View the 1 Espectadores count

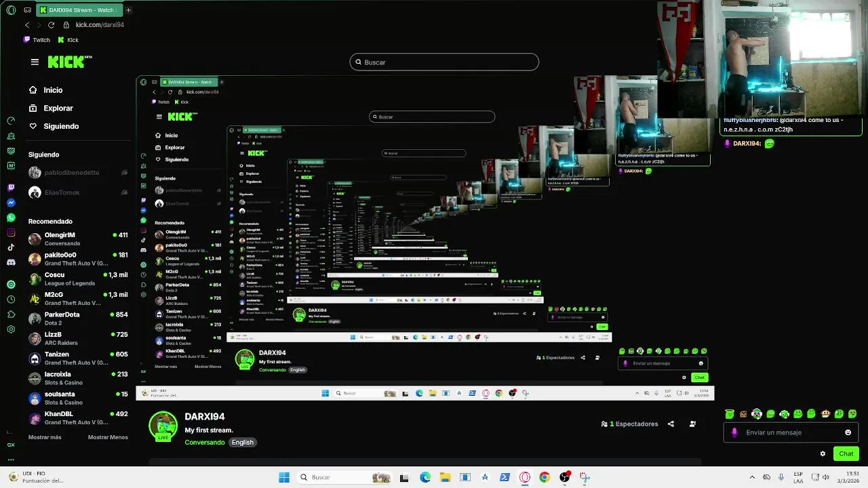click(629, 424)
